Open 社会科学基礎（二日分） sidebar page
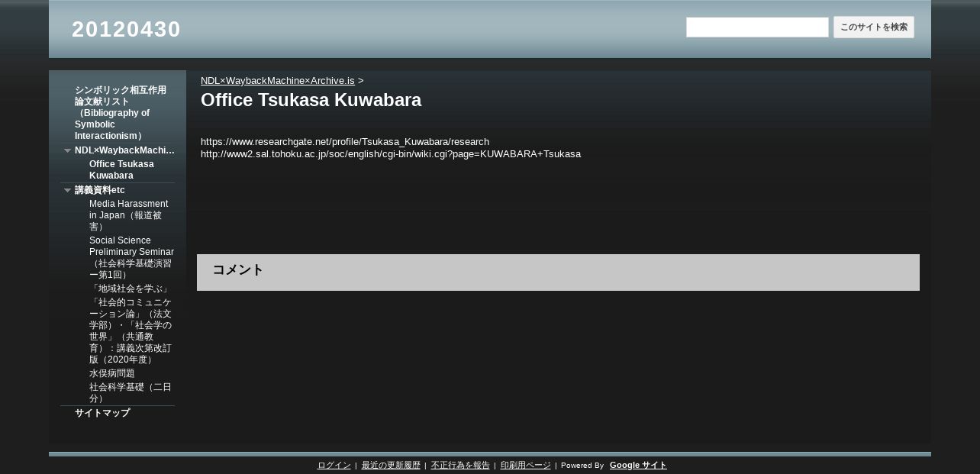The height and width of the screenshot is (474, 980). point(131,393)
